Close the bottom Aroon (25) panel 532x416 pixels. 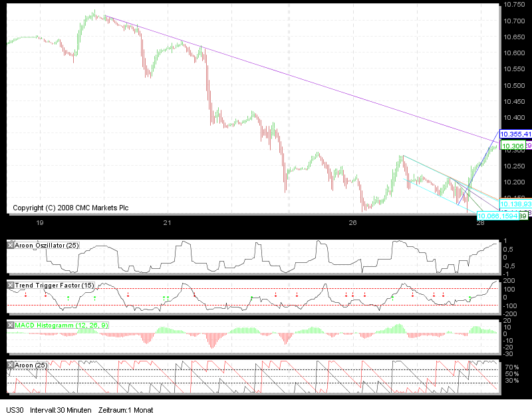coord(9,363)
